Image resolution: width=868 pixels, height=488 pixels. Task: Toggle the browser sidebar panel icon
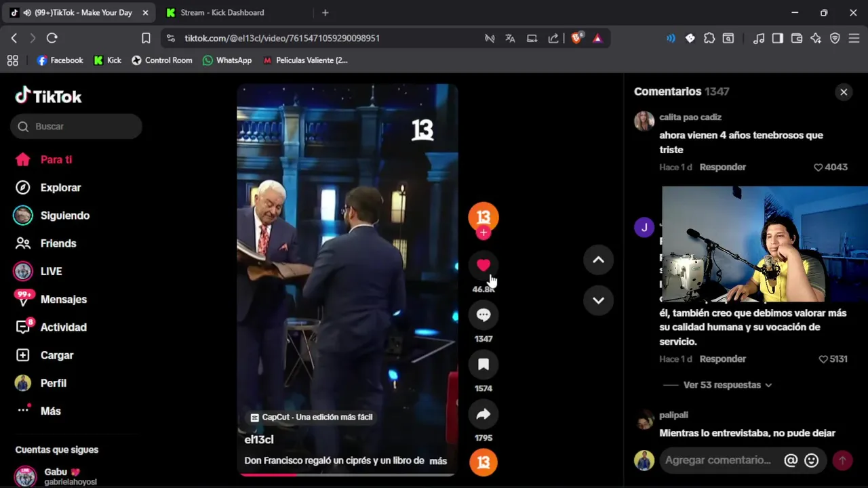[778, 38]
